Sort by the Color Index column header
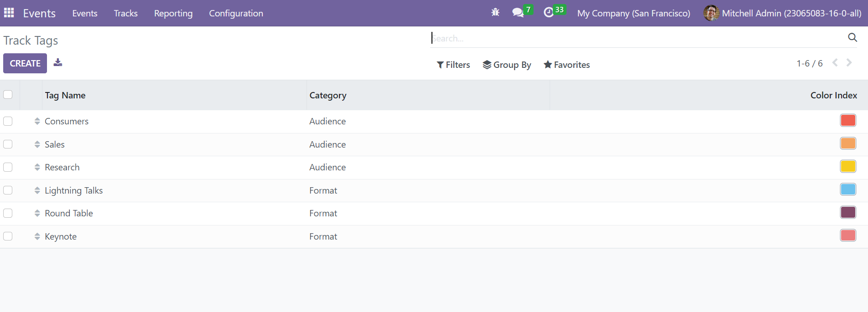Viewport: 868px width, 312px height. [x=833, y=95]
